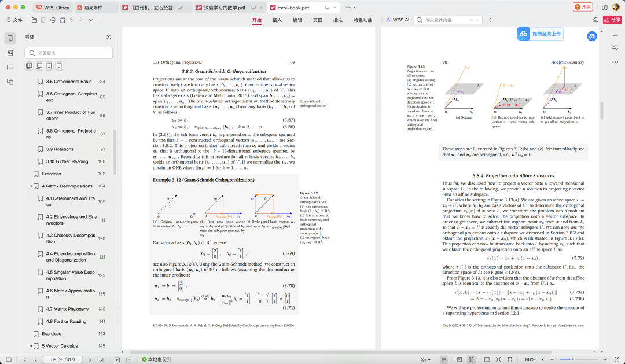Expand the quick access toolbar dropdown
This screenshot has height=364, width=625.
(x=91, y=20)
